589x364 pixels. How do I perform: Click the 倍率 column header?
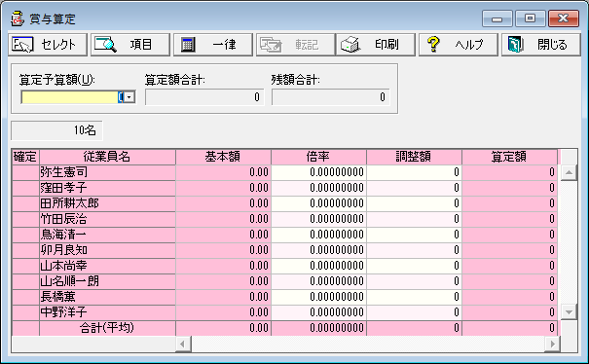point(318,157)
